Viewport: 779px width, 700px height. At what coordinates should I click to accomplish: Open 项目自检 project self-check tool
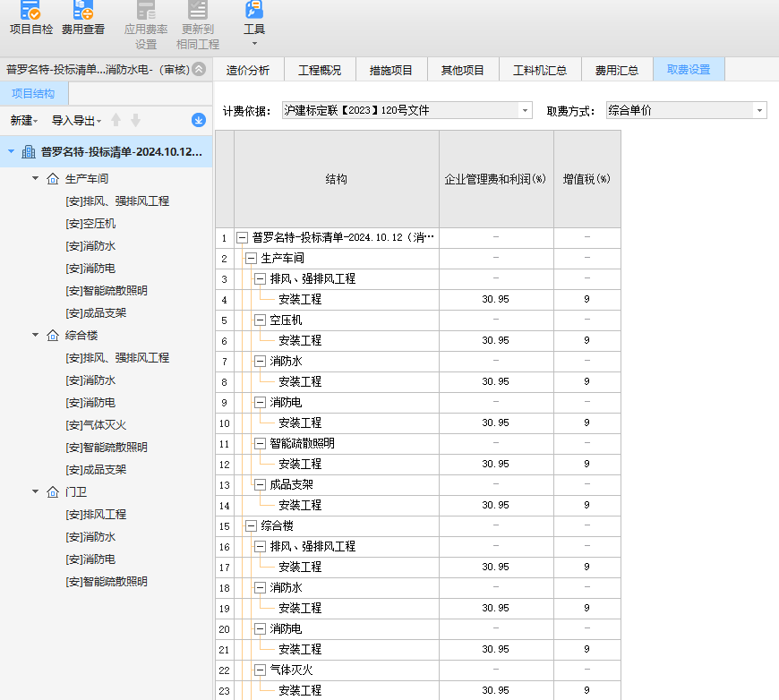point(30,19)
